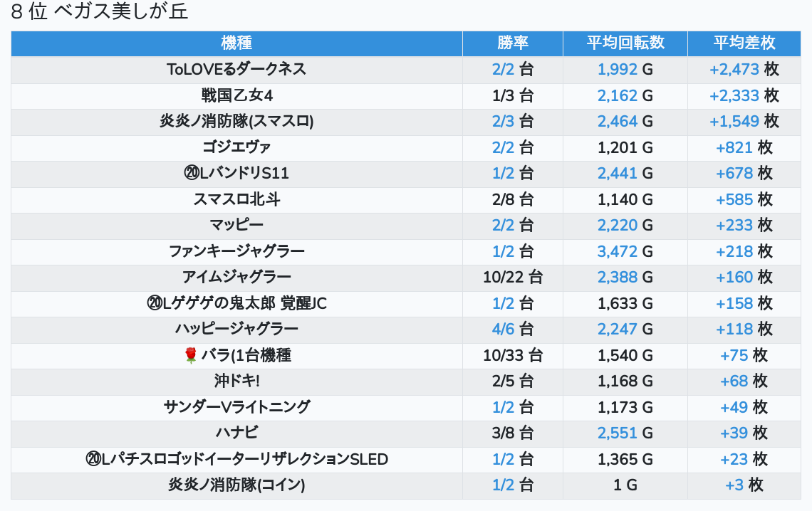812x511 pixels.
Task: Click the rose icon beside バラ row
Action: [190, 355]
